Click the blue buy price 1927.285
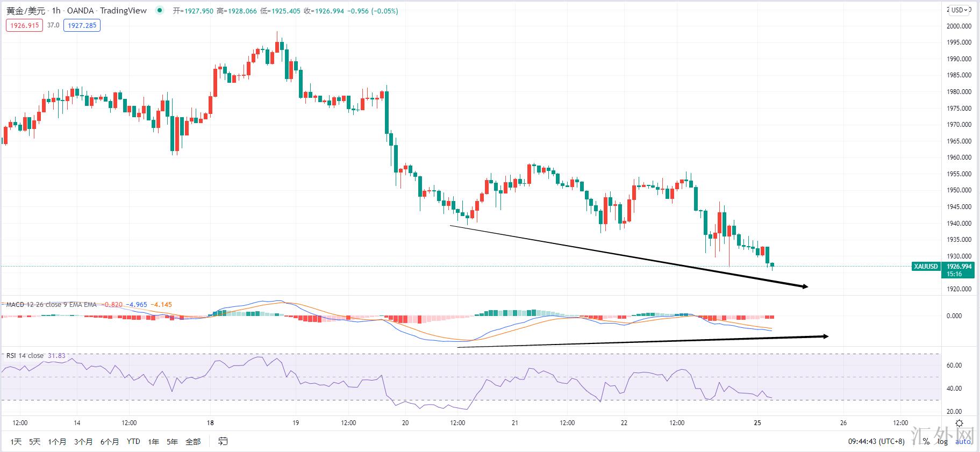This screenshot has height=452, width=980. [x=82, y=25]
